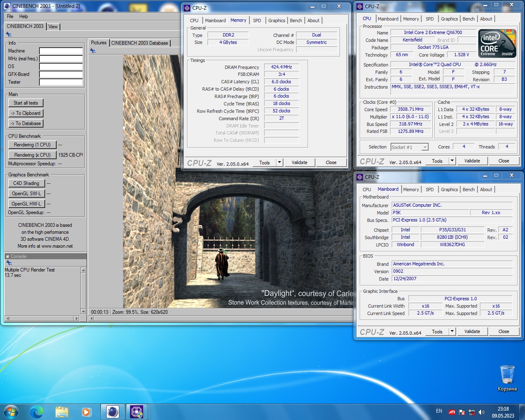This screenshot has height=420, width=525.
Task: Open Tools dropdown arrow in Memory CPU-Z window
Action: tap(280, 162)
